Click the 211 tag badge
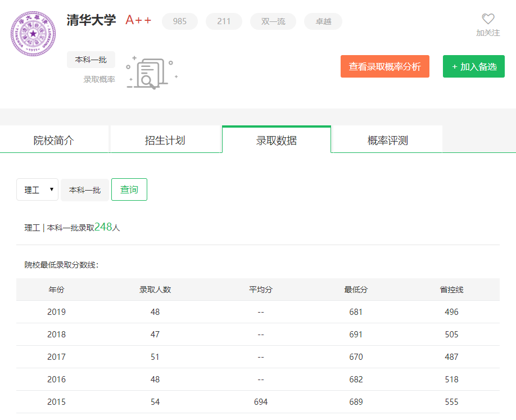This screenshot has width=516, height=420. click(x=224, y=21)
